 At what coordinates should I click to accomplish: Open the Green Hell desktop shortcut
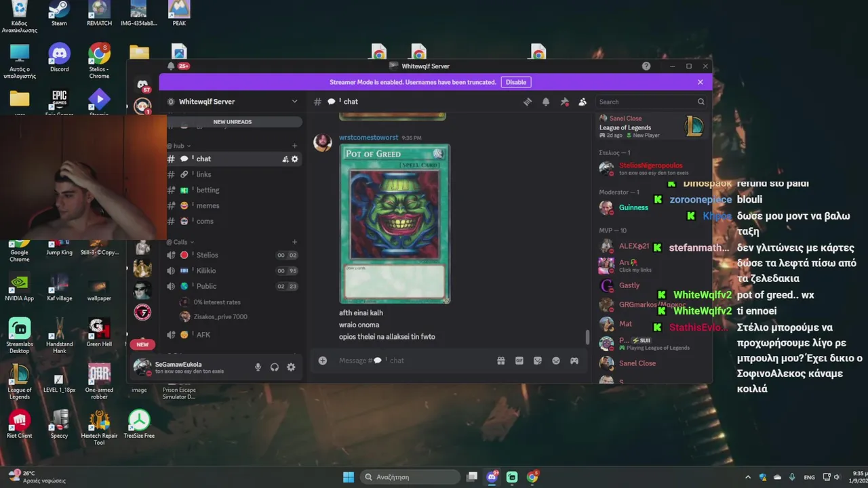tap(99, 332)
